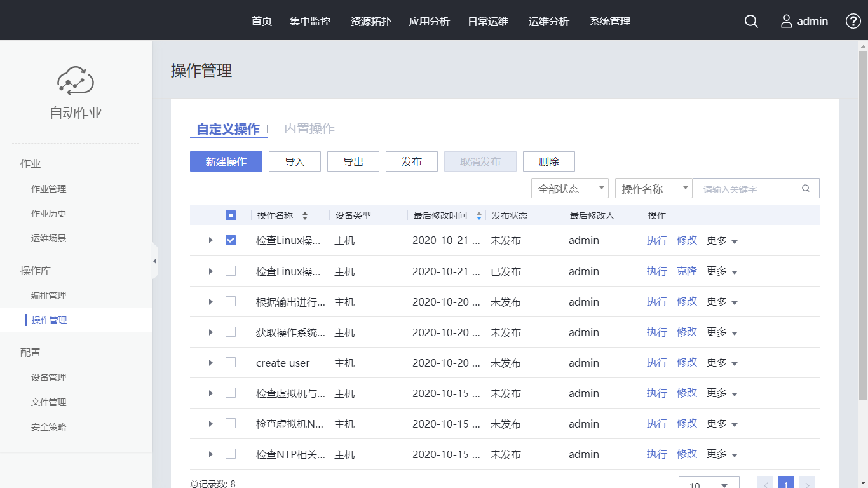Click the search magnifier icon in top bar
This screenshot has height=488, width=868.
pyautogui.click(x=751, y=21)
